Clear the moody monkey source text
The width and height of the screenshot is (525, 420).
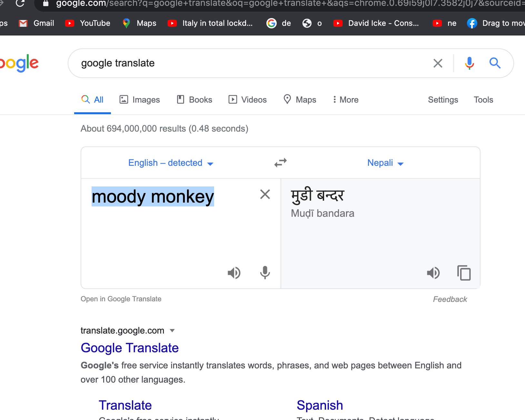pyautogui.click(x=265, y=194)
